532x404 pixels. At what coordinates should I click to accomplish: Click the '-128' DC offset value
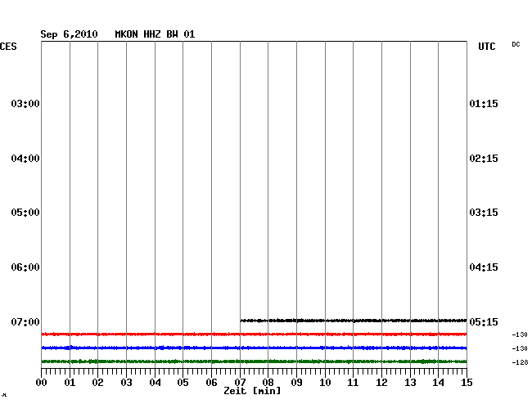(x=520, y=362)
